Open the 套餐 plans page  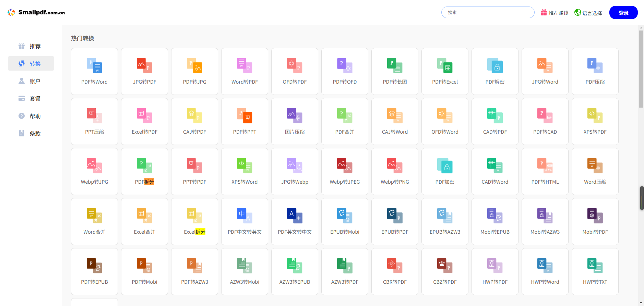click(31, 99)
